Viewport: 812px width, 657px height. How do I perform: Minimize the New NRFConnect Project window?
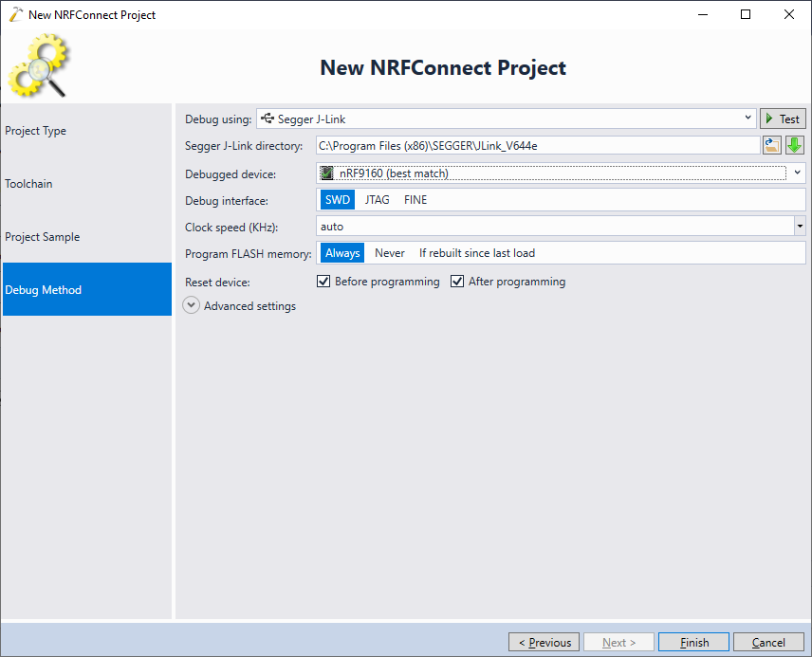pyautogui.click(x=703, y=14)
